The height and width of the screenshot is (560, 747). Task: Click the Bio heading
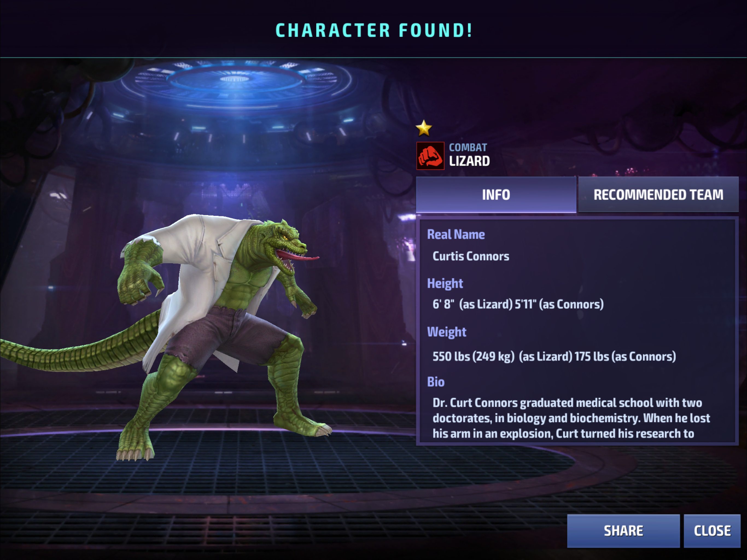436,382
